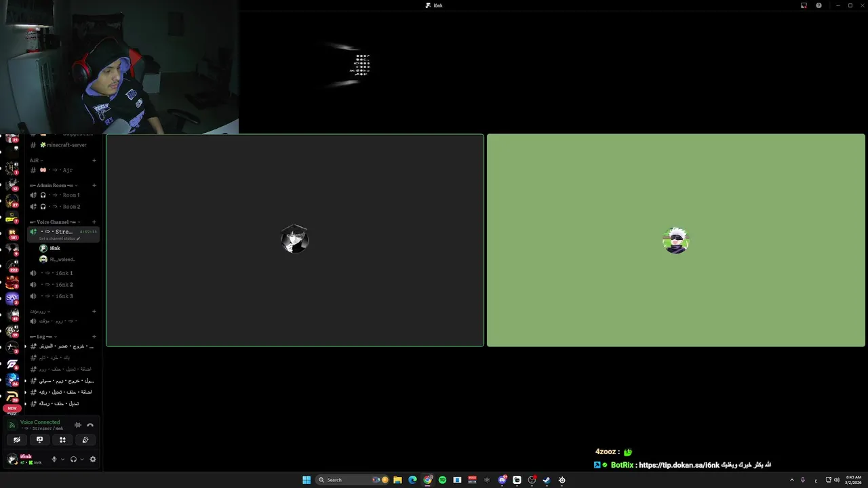Create a channel in the AJR category

click(94, 161)
